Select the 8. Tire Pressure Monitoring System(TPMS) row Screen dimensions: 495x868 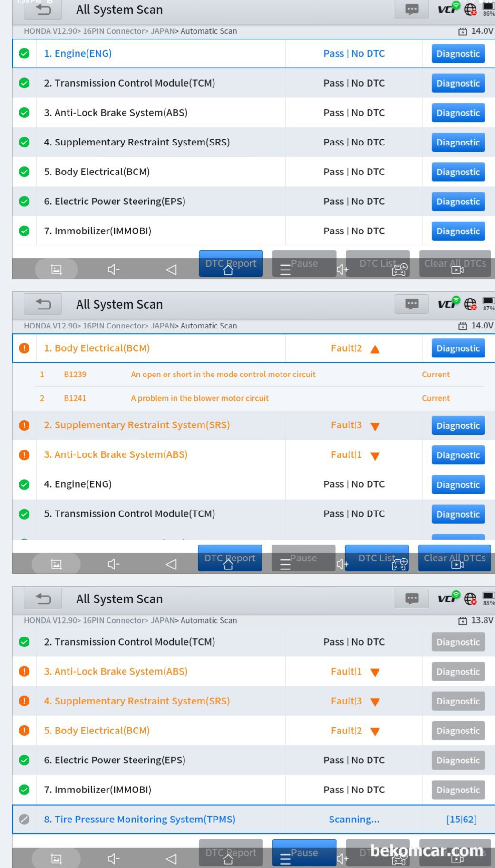[253, 819]
